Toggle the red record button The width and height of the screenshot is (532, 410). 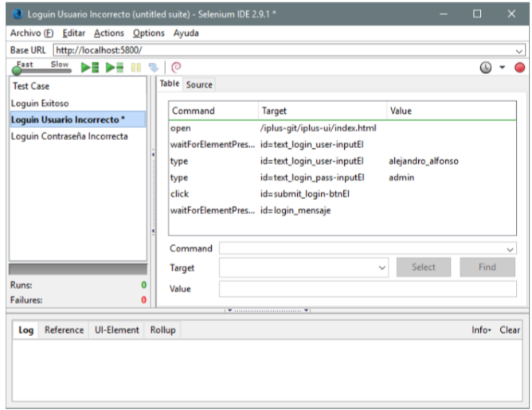(x=519, y=68)
